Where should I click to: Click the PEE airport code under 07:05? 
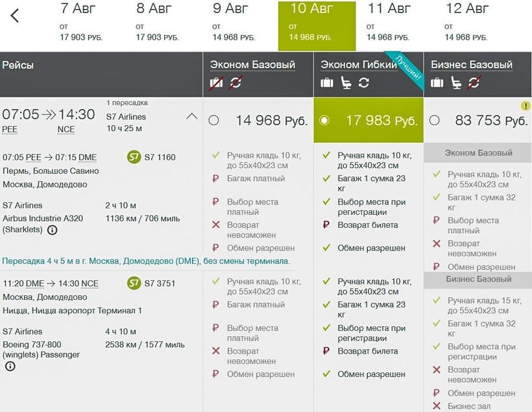coord(10,129)
